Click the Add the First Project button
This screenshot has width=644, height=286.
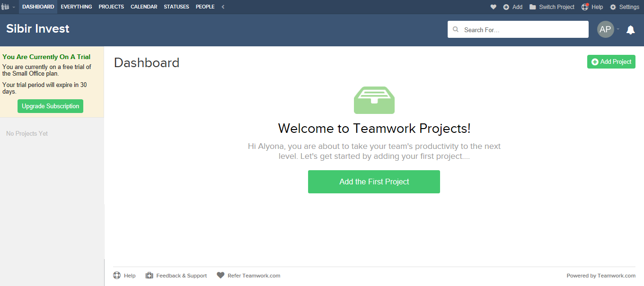374,182
